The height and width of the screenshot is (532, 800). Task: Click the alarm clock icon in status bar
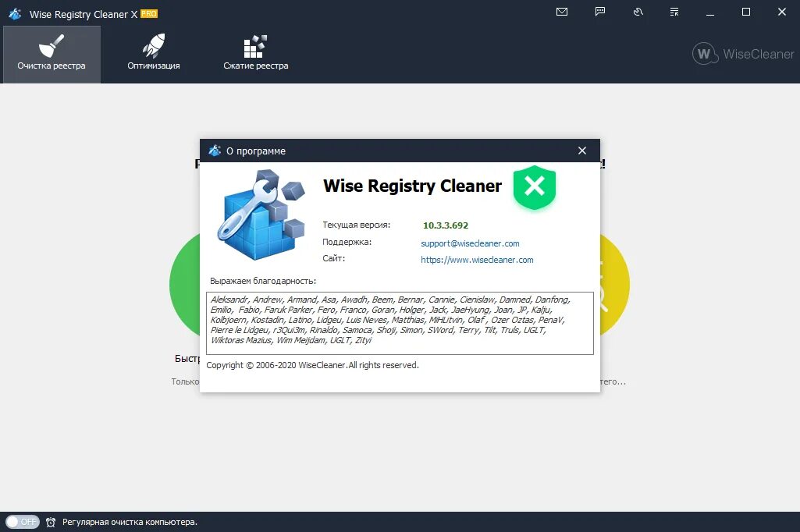51,522
